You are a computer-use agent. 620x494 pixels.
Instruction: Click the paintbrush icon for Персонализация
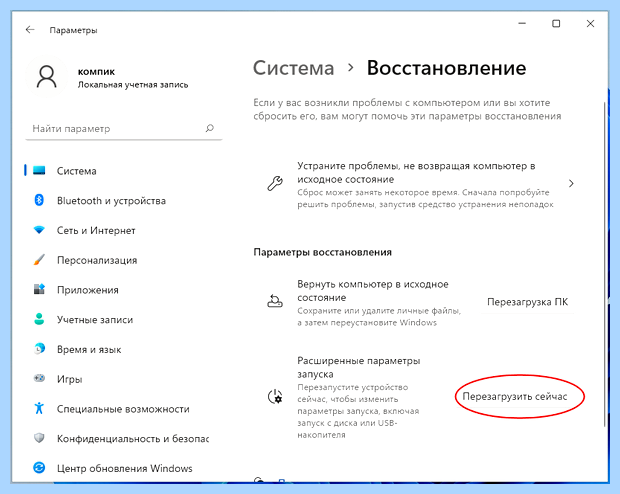tap(39, 260)
